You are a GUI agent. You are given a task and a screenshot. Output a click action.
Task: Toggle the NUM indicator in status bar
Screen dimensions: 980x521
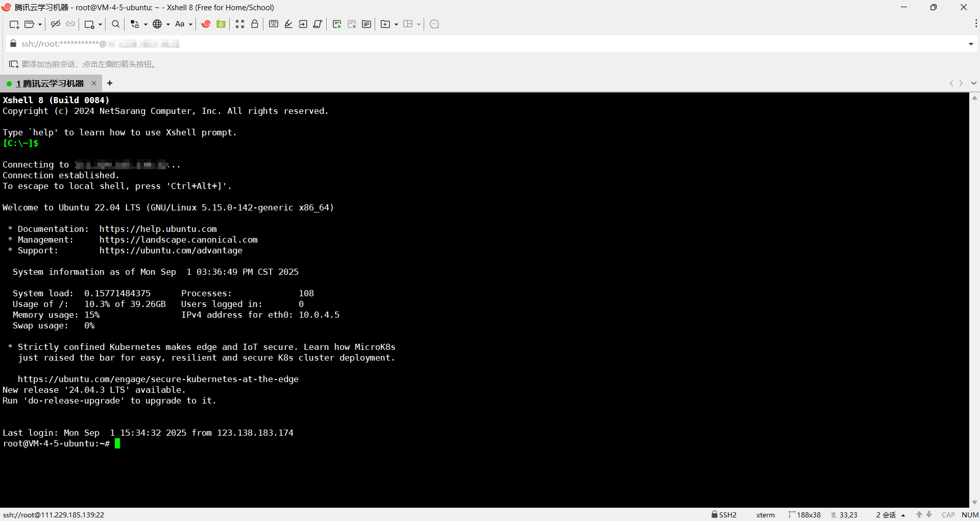(x=970, y=515)
